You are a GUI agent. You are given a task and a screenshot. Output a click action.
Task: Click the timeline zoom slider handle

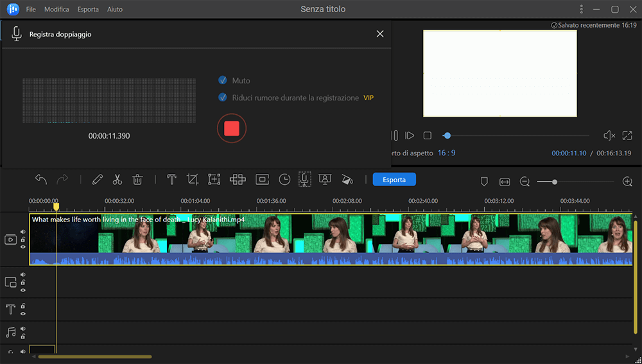pyautogui.click(x=554, y=182)
